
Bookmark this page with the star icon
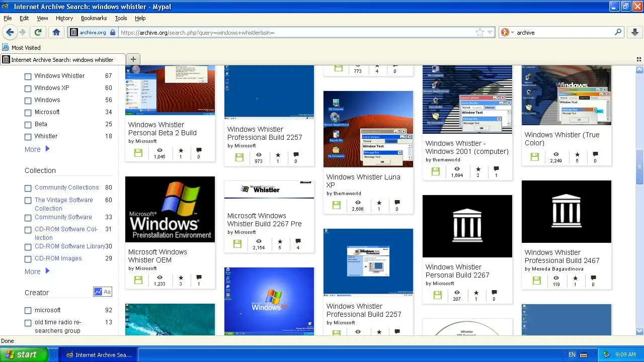tap(479, 32)
